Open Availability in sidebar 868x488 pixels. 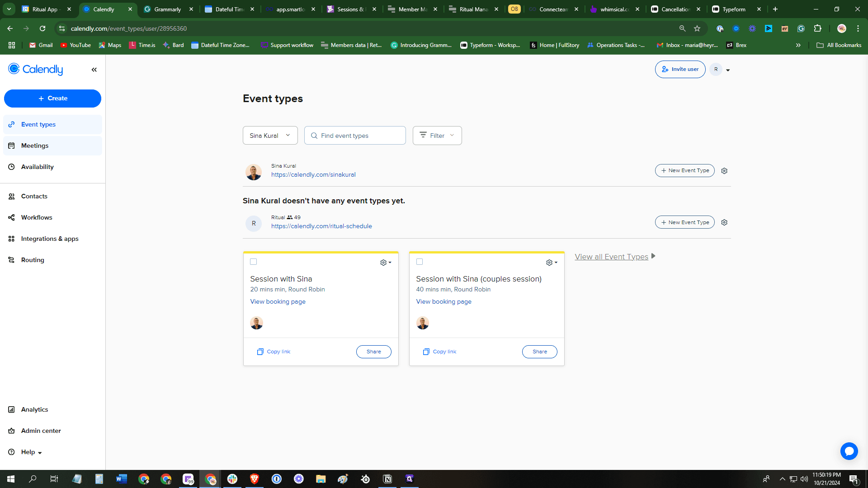coord(52,167)
